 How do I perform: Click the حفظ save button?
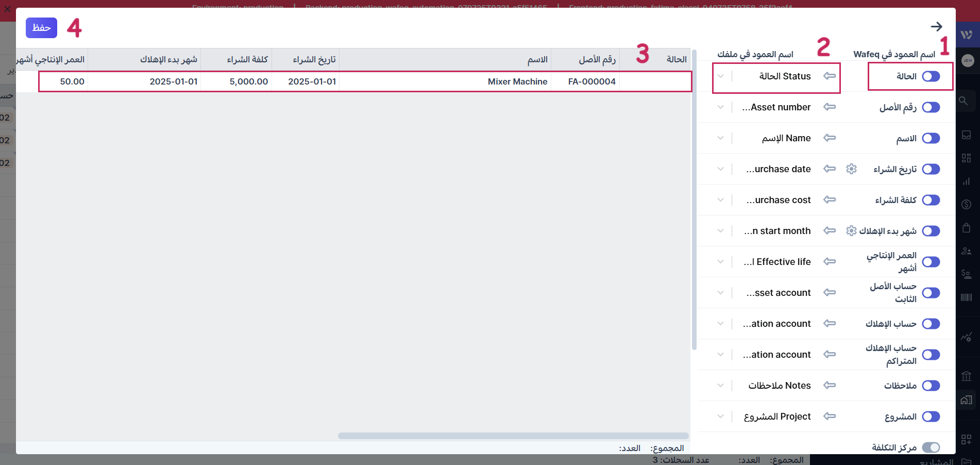(x=41, y=28)
